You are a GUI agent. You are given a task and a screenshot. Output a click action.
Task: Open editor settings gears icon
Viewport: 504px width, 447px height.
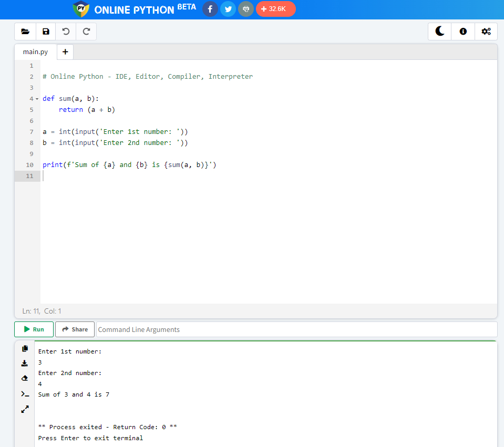point(486,31)
